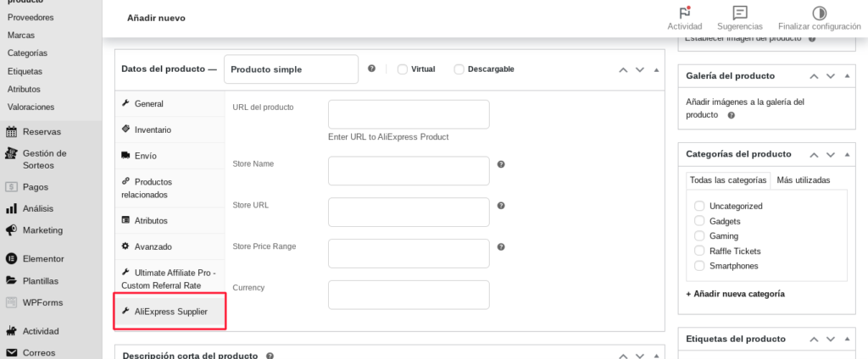Move Galería del producto panel down
The height and width of the screenshot is (359, 868).
point(831,76)
